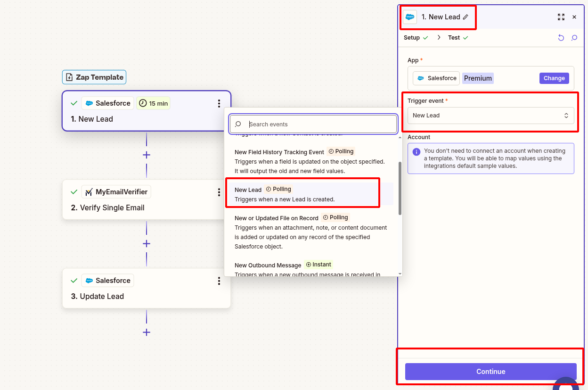Click the Setup checkmark in the panel
Viewport: 588px width, 390px height.
(425, 37)
